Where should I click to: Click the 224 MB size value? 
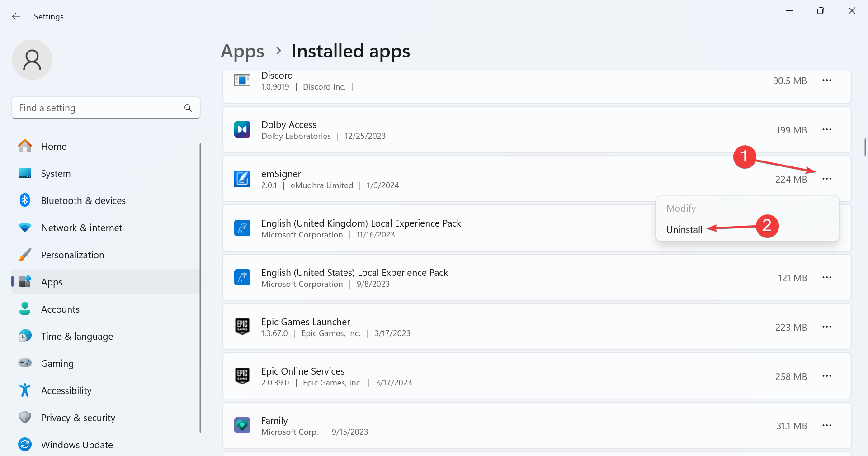coord(791,180)
